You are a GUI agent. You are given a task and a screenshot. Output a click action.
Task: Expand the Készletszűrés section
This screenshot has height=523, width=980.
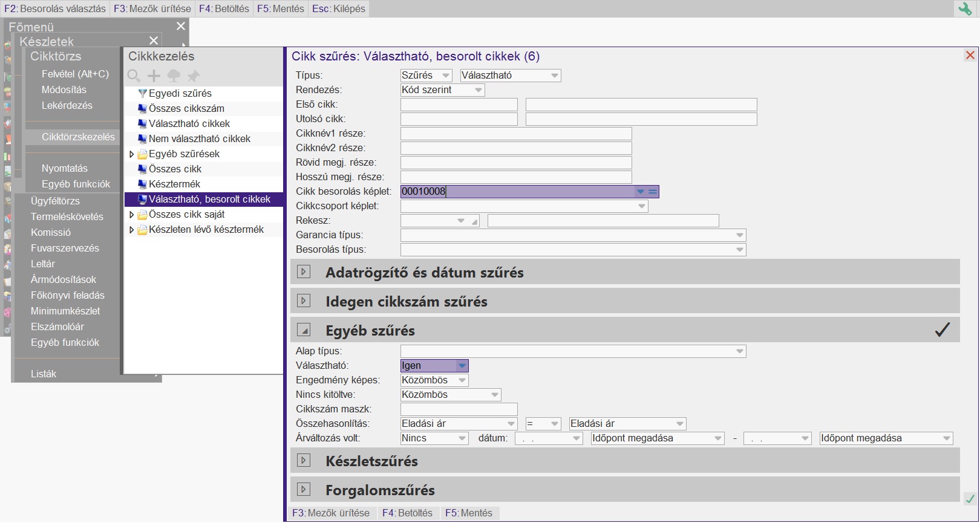click(x=304, y=461)
